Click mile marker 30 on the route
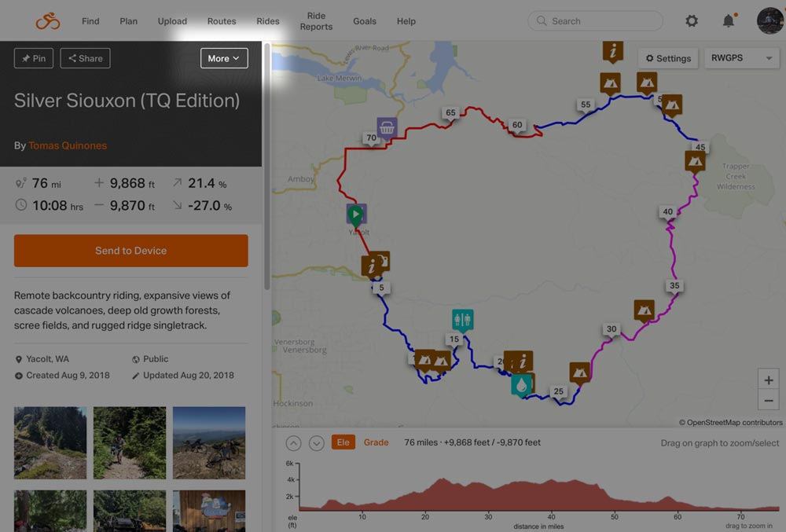Screen dimensions: 786x532 tap(612, 329)
